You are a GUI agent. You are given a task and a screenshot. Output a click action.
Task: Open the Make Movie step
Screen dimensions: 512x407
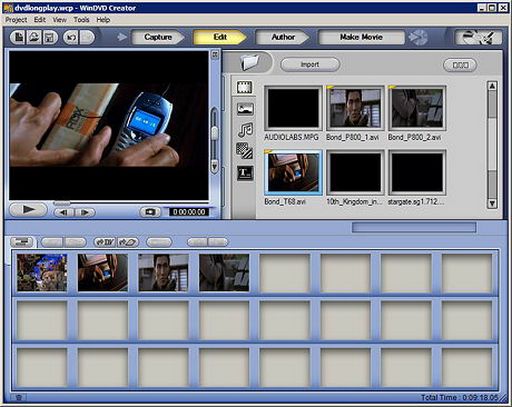(x=361, y=37)
